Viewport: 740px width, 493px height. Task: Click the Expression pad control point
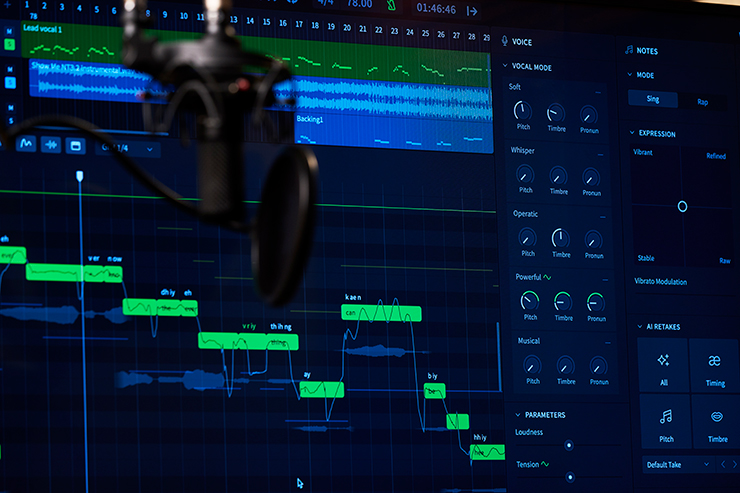coord(682,207)
